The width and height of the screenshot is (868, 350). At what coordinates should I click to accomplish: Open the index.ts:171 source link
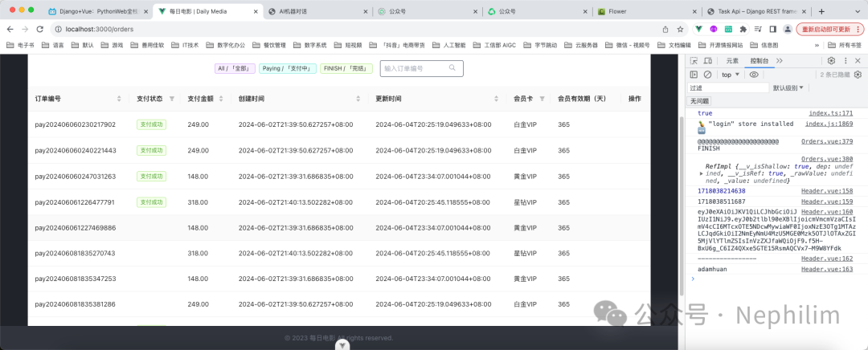[x=831, y=113]
